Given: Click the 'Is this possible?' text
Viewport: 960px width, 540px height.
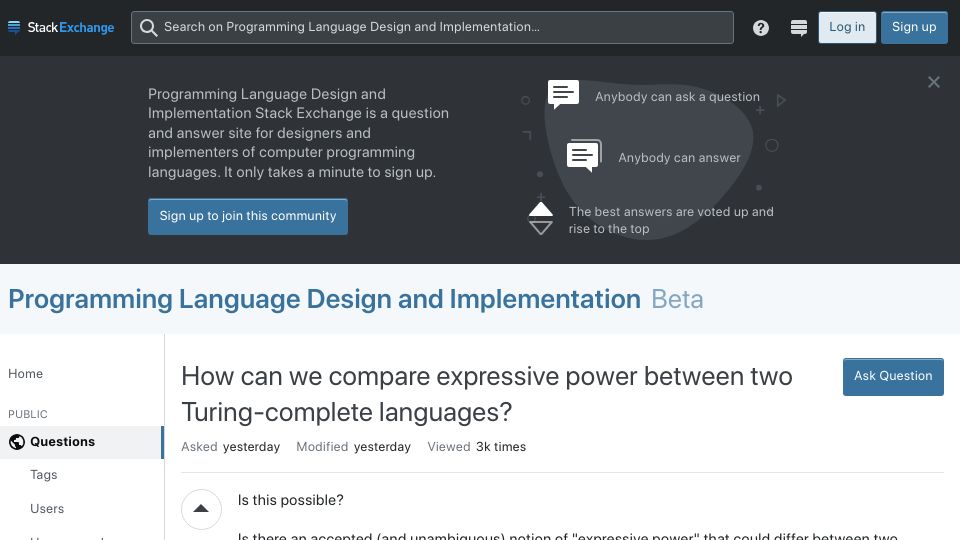Looking at the screenshot, I should [x=291, y=500].
